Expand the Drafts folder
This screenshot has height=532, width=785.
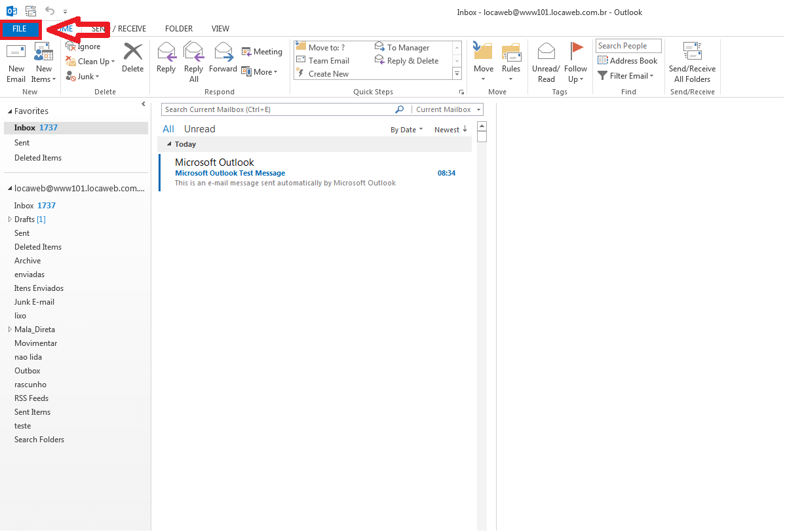tap(10, 219)
